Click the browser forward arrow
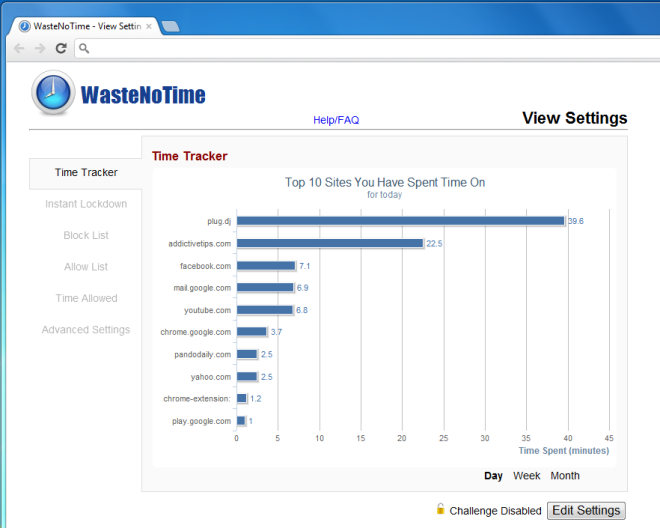Image resolution: width=660 pixels, height=528 pixels. (x=40, y=48)
